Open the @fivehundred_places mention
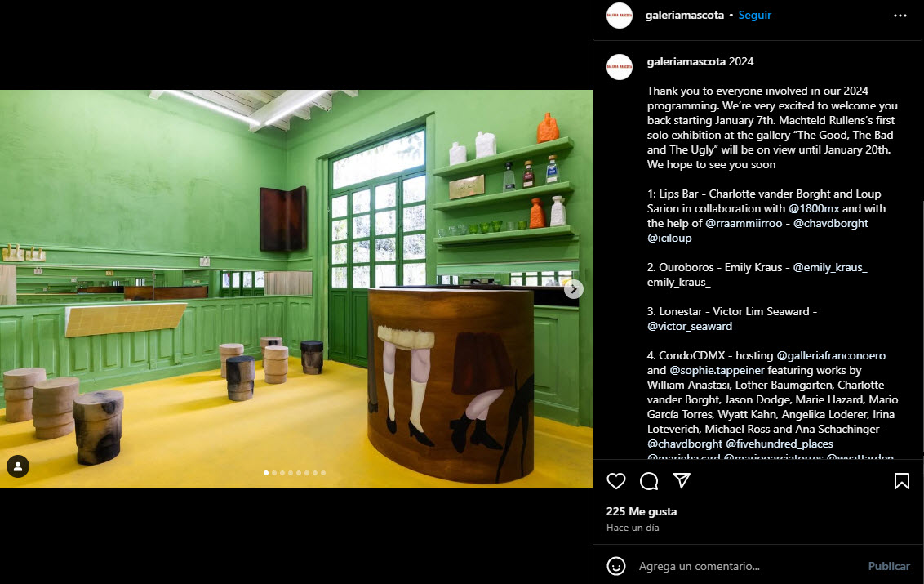Image resolution: width=924 pixels, height=584 pixels. 780,444
